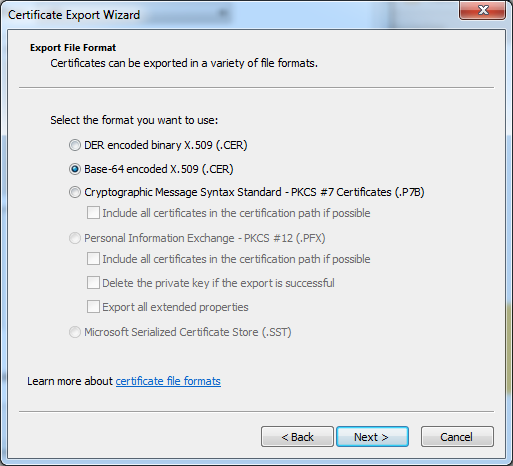Viewport: 513px width, 466px height.
Task: Click the Microsoft Serialized Certificate Store label
Action: tap(188, 332)
